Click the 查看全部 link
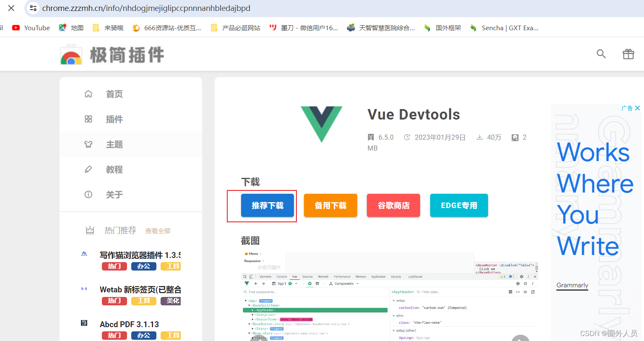The width and height of the screenshot is (644, 341). [x=158, y=231]
